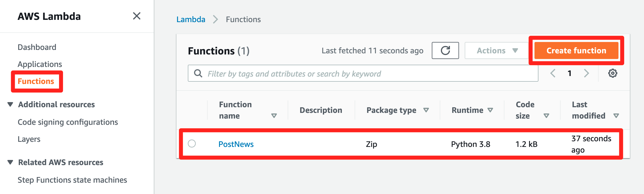Open Dashboard in the sidebar
Screen dimensions: 644x194
[x=37, y=47]
